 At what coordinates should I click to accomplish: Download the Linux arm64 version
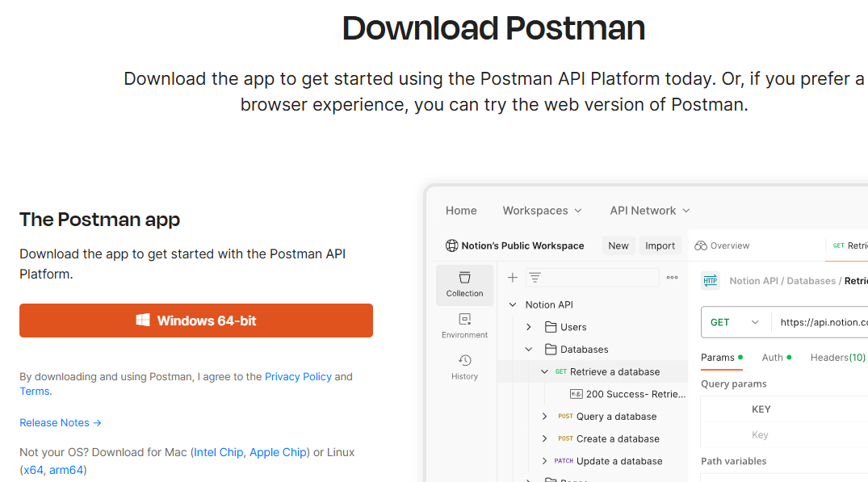[66, 471]
